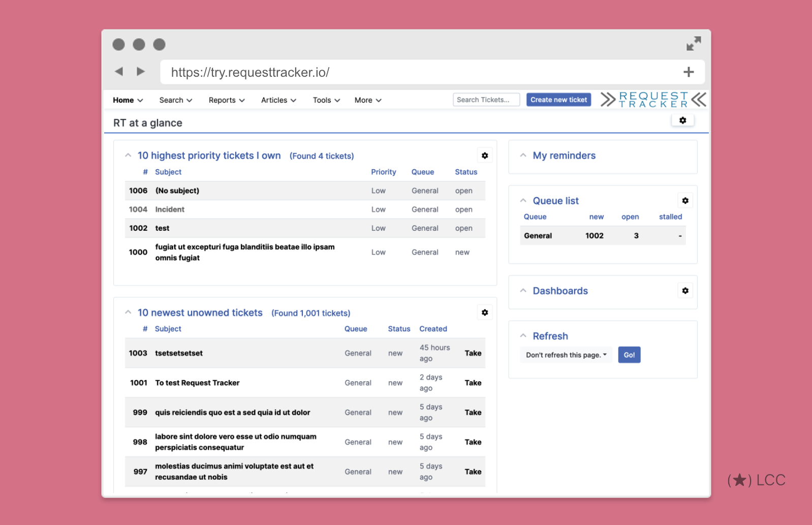Click the fullscreen expand arrows icon
Viewport: 812px width, 525px height.
coord(694,44)
